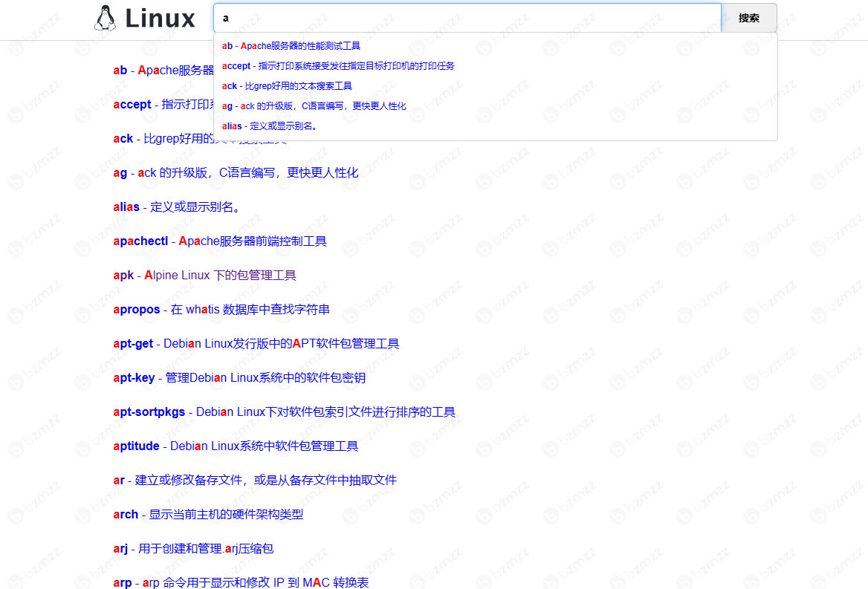Open the apachectl command page

point(220,241)
